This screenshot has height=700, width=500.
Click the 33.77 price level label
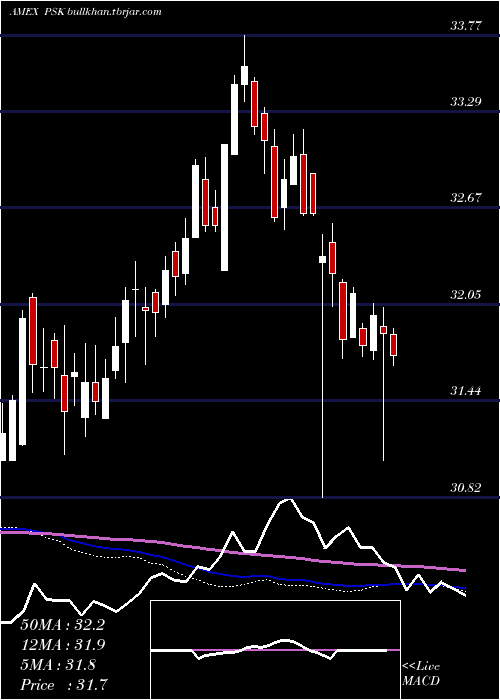466,26
